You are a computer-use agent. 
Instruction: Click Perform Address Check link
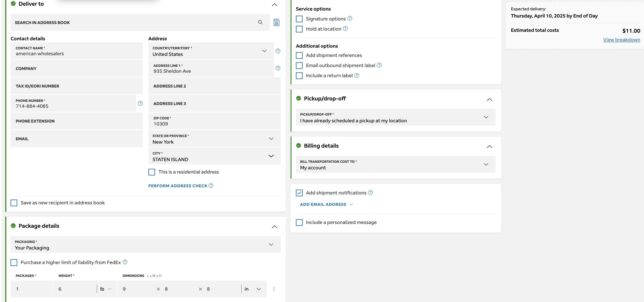pos(178,186)
